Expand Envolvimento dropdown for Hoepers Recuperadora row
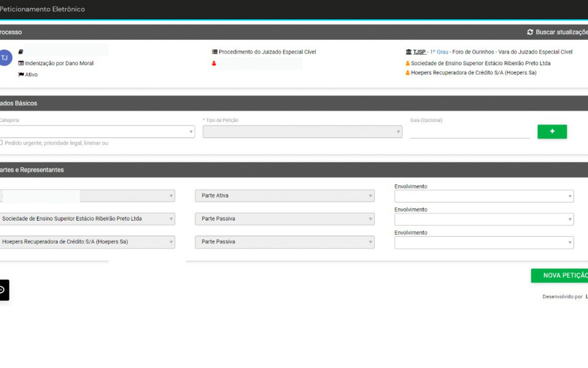 point(484,242)
